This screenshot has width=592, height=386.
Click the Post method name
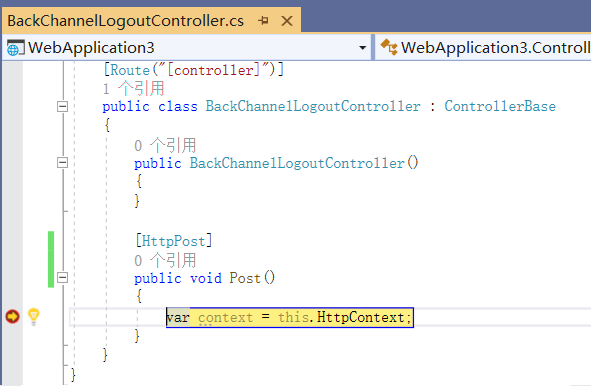pos(245,278)
